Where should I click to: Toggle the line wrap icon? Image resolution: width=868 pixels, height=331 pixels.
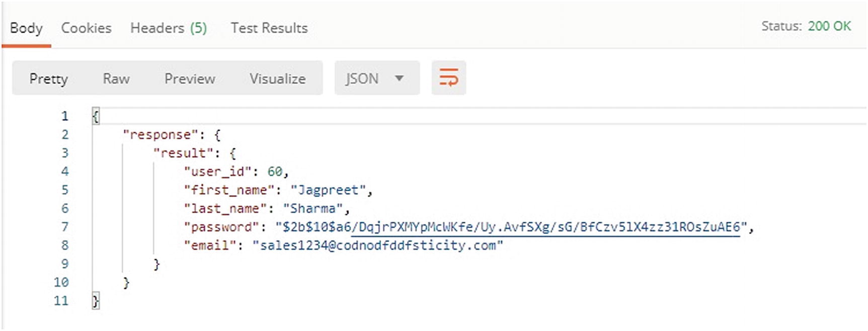click(x=448, y=78)
